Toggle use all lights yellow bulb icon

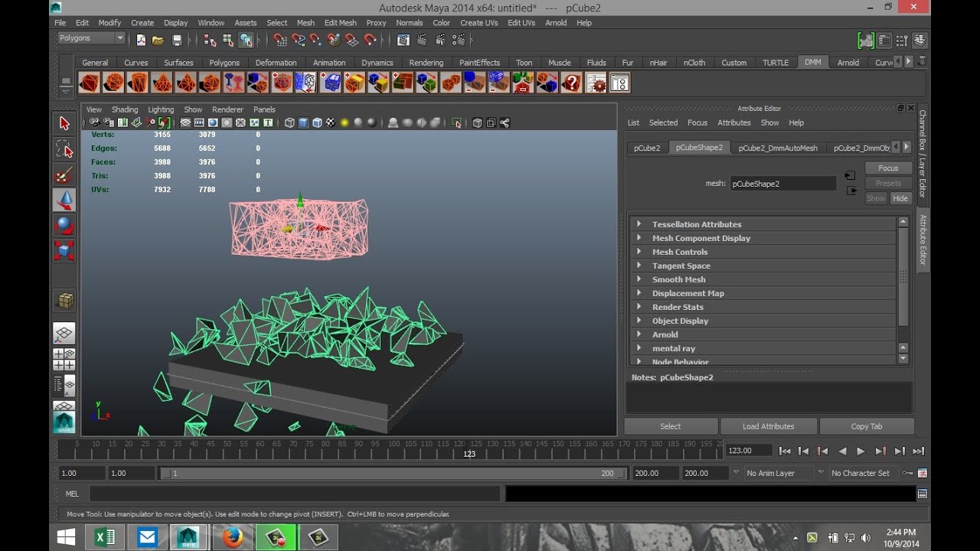click(345, 122)
